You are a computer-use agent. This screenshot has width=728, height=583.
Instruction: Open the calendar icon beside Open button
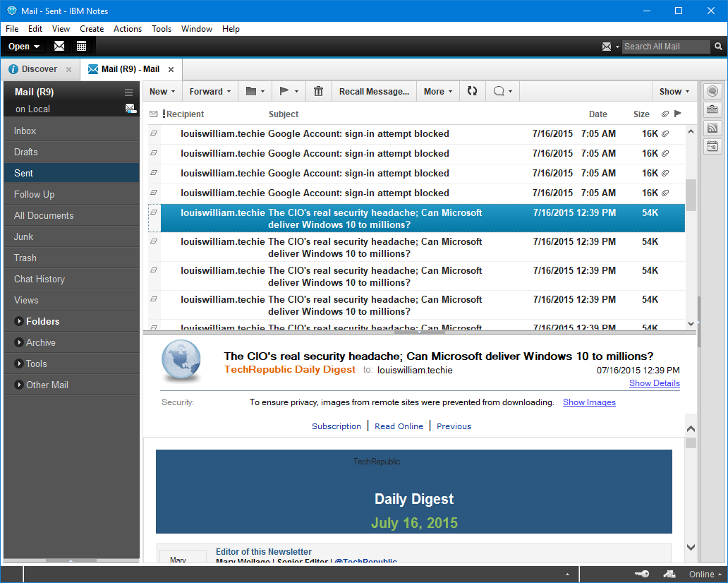coord(81,46)
